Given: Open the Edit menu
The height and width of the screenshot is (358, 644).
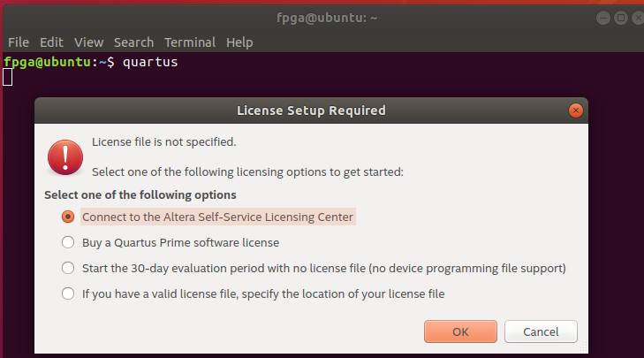Looking at the screenshot, I should pyautogui.click(x=51, y=42).
